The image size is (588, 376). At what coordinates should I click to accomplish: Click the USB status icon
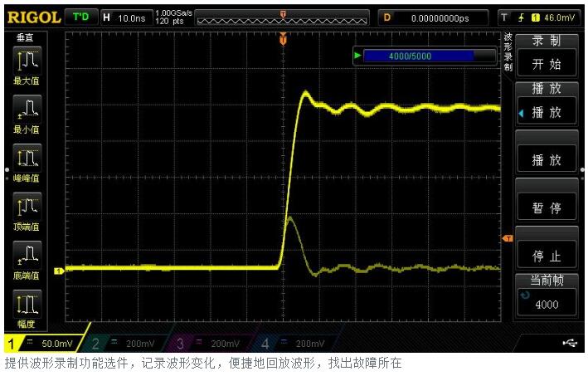[x=568, y=343]
